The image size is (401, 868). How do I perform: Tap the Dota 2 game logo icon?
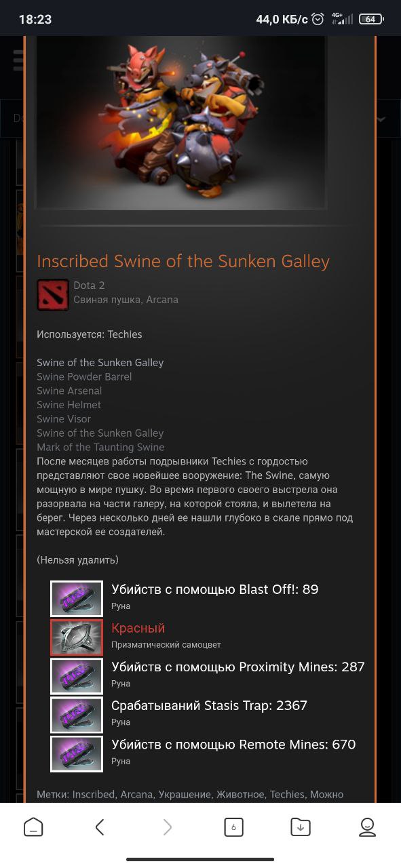click(x=53, y=294)
